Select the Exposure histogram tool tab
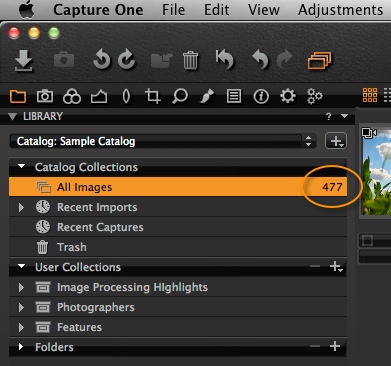This screenshot has height=366, width=391. tap(99, 97)
